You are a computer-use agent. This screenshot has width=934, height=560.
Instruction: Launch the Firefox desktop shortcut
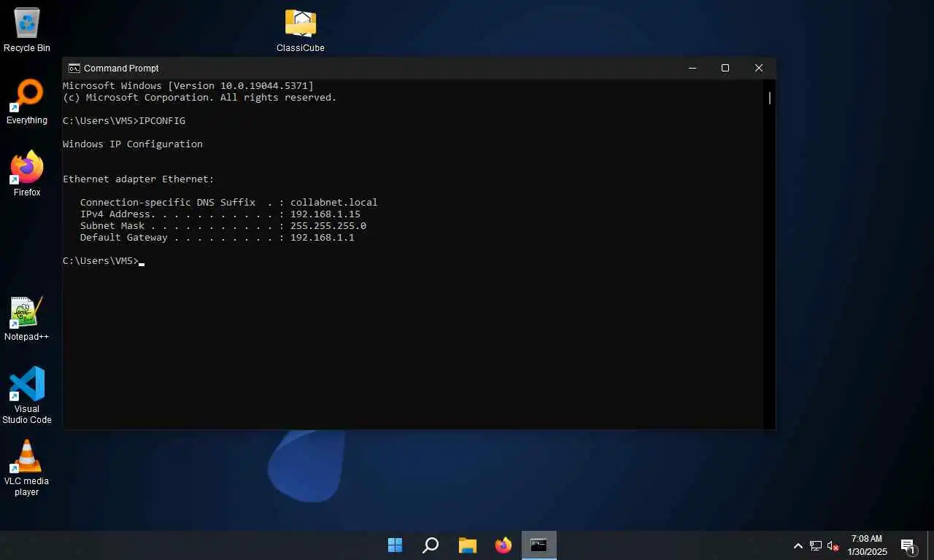(27, 174)
